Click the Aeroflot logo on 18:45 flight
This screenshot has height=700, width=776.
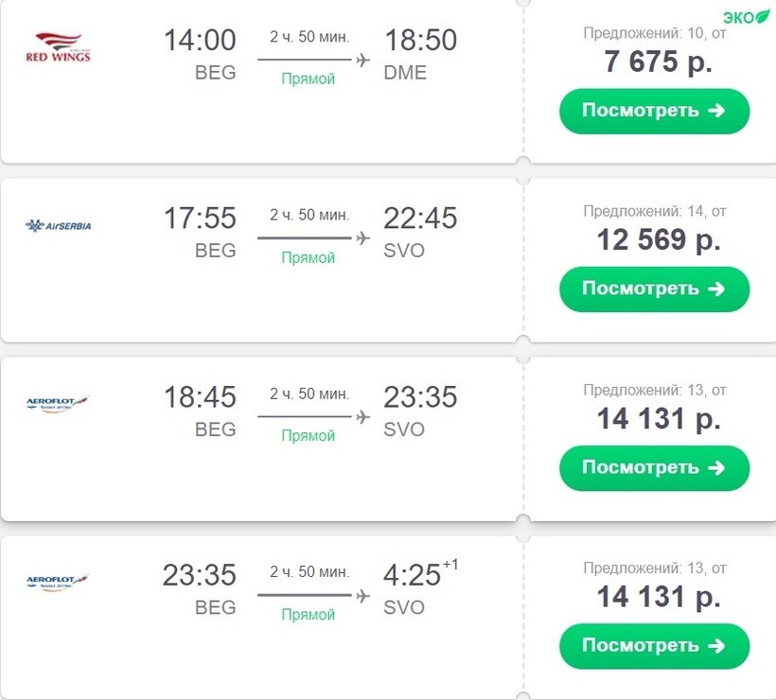click(58, 404)
